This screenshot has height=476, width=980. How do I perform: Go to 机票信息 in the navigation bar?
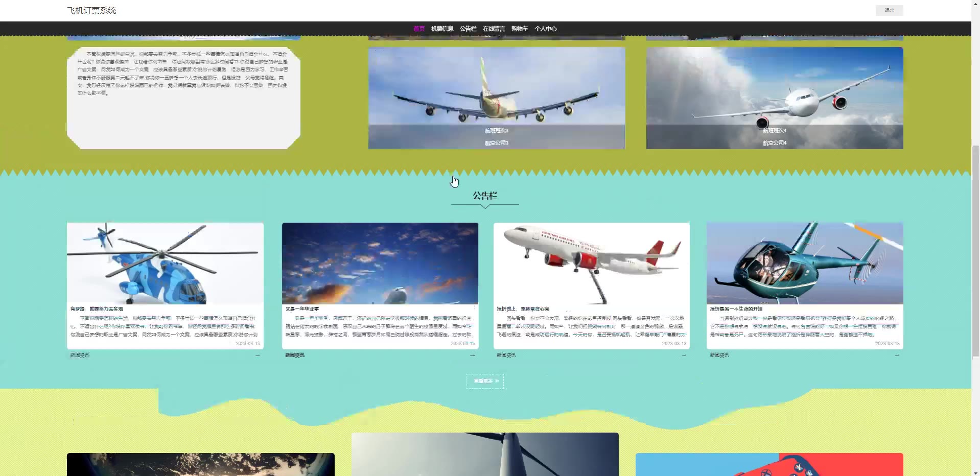[x=442, y=29]
